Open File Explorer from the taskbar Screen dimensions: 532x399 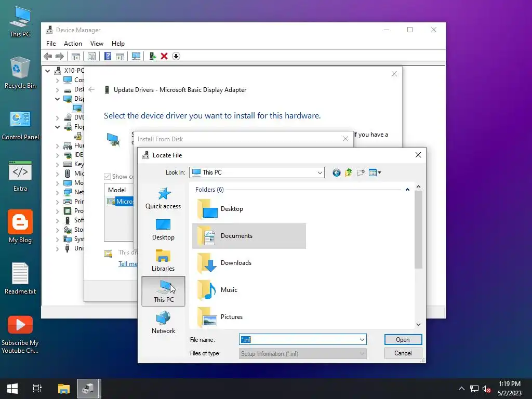pos(64,389)
